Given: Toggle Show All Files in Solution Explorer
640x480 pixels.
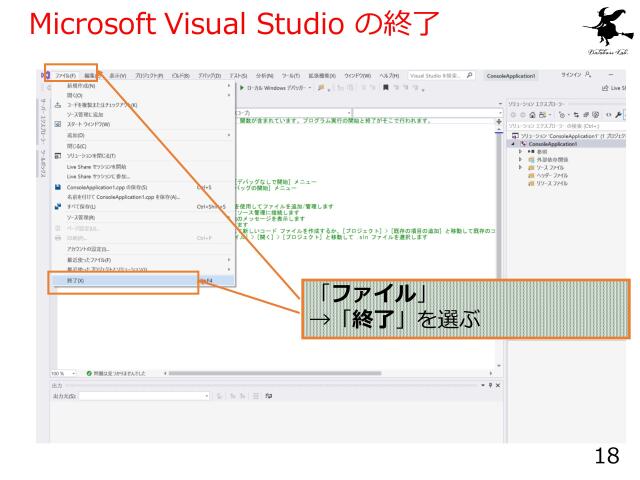Looking at the screenshot, I should (596, 115).
